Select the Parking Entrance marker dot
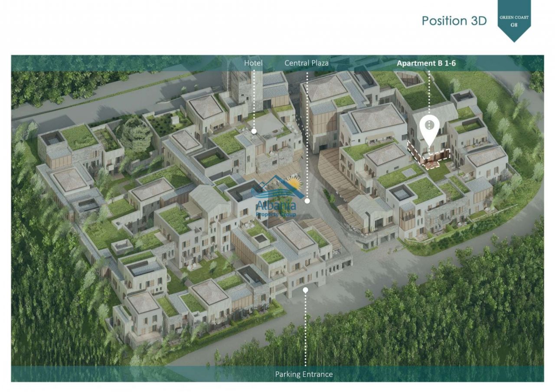555x392 pixels. (305, 290)
